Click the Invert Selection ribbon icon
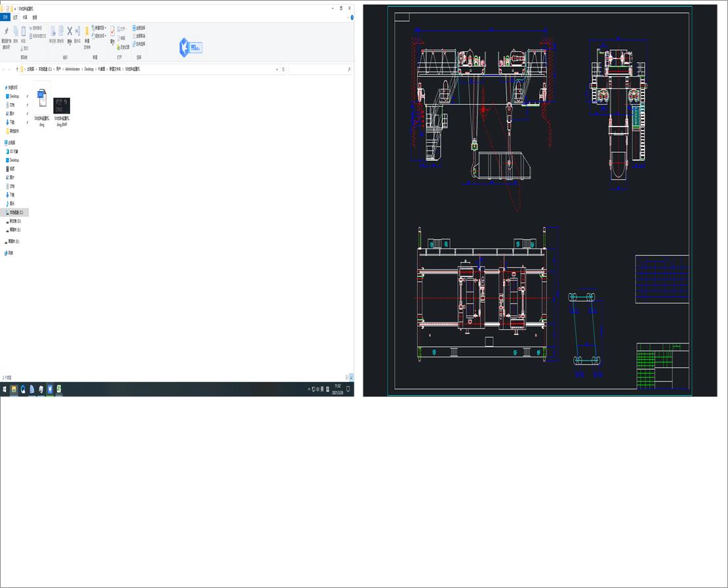 pos(137,42)
